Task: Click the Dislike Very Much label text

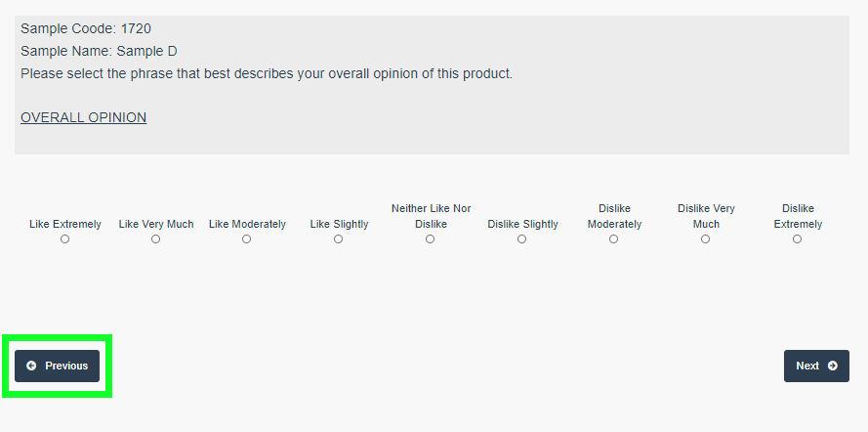Action: pyautogui.click(x=706, y=216)
